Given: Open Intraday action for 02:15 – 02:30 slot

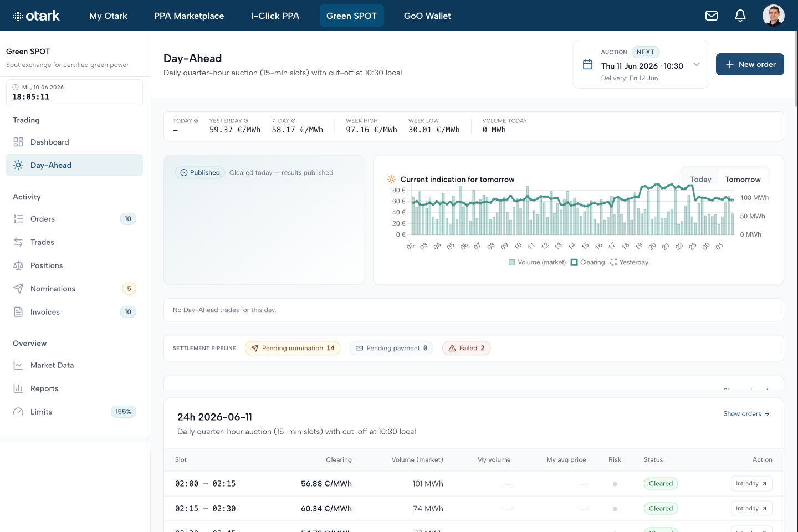Looking at the screenshot, I should [x=751, y=509].
